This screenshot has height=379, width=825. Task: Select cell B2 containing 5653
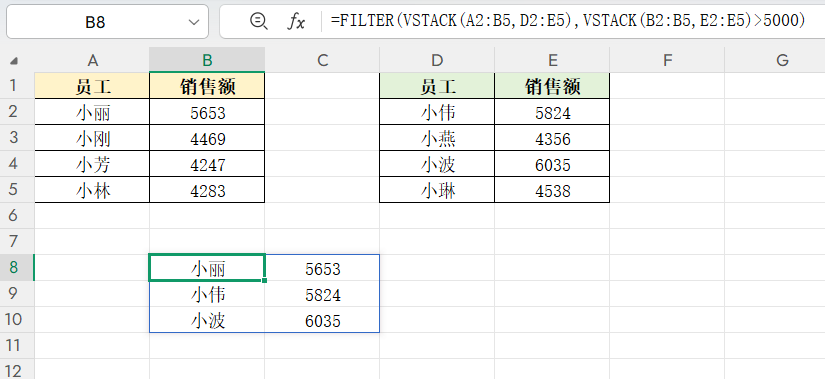point(207,112)
